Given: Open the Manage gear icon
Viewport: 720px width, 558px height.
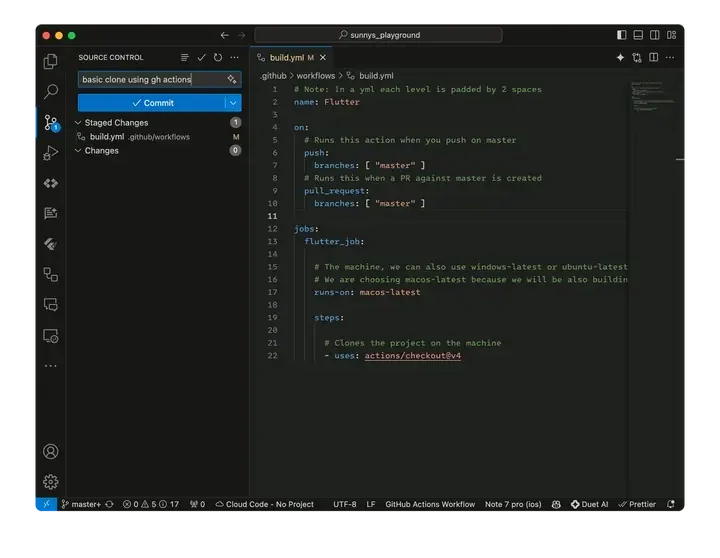Looking at the screenshot, I should click(51, 482).
